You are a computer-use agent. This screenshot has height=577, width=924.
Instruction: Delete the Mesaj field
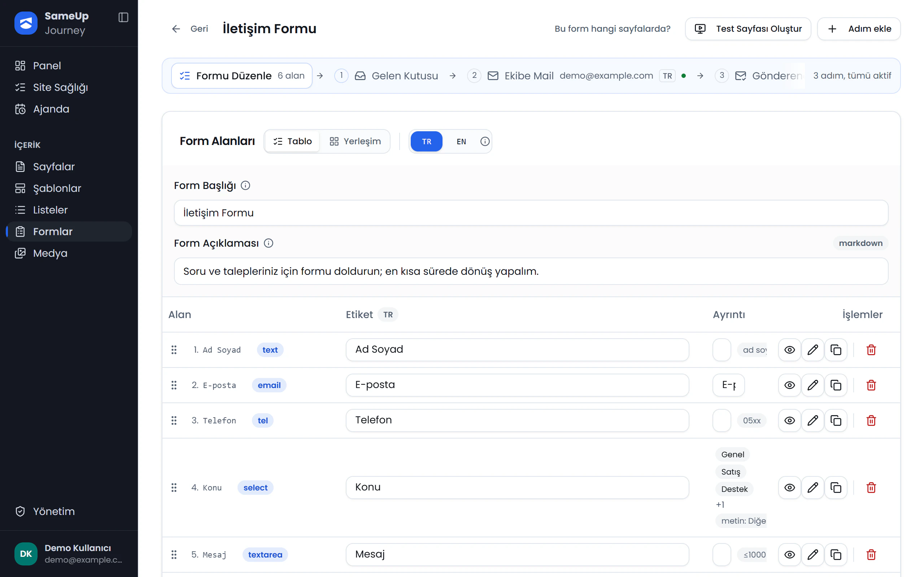[x=871, y=555]
